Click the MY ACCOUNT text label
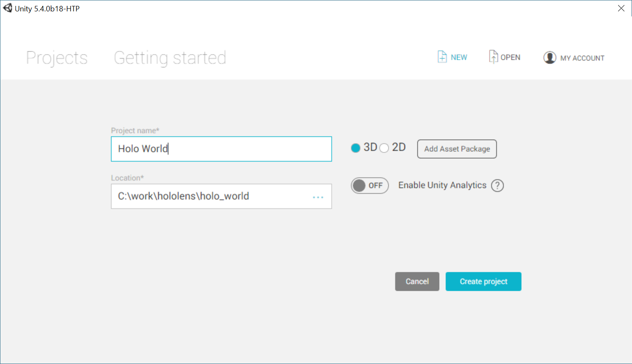This screenshot has width=632, height=364. 582,58
